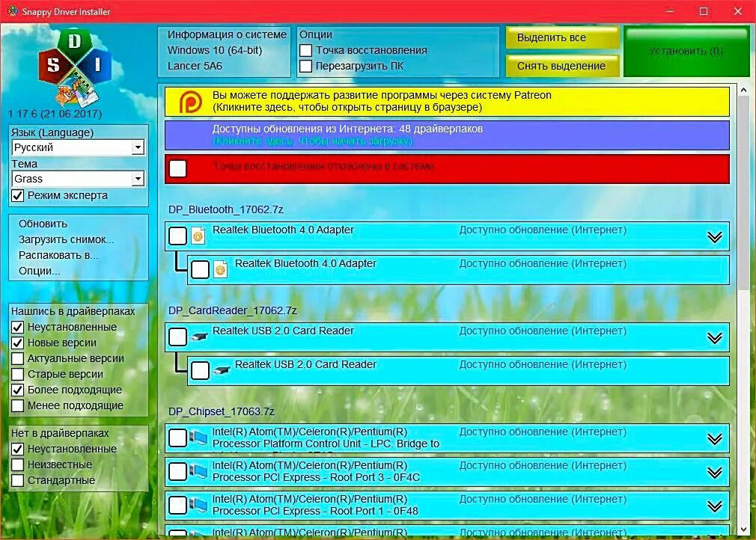Open 'Загрузить снимок...' menu entry

click(66, 240)
